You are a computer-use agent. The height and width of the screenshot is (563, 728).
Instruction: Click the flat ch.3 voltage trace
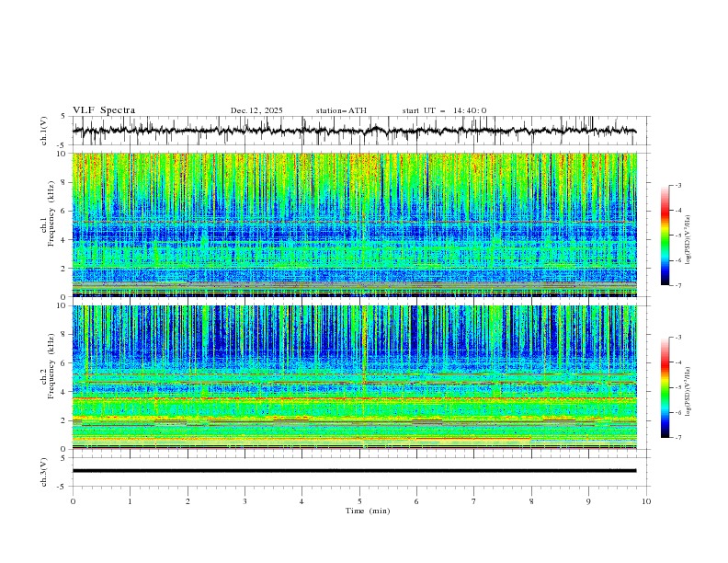[x=354, y=471]
